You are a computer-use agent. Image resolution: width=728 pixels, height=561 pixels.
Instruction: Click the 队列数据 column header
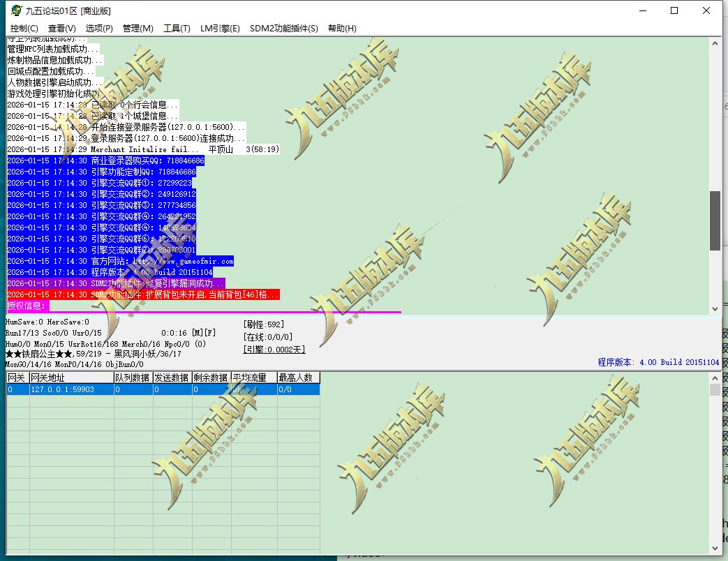click(134, 377)
